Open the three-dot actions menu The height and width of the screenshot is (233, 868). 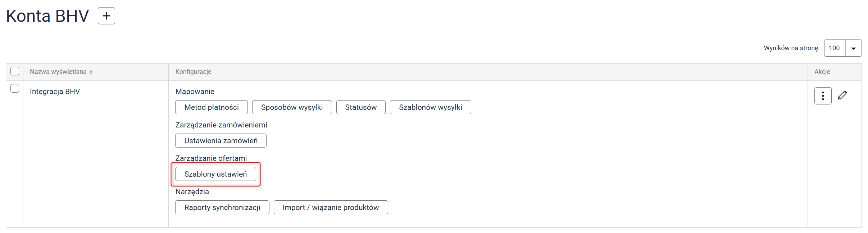pyautogui.click(x=823, y=96)
